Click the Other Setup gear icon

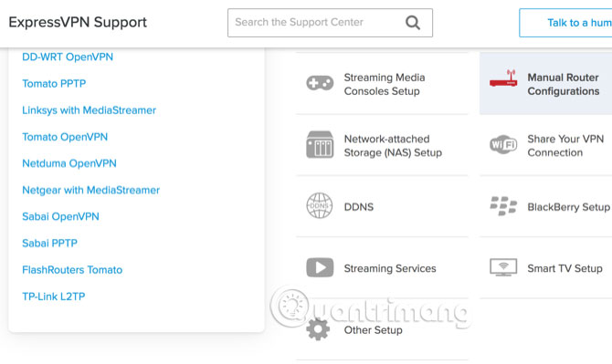(318, 329)
